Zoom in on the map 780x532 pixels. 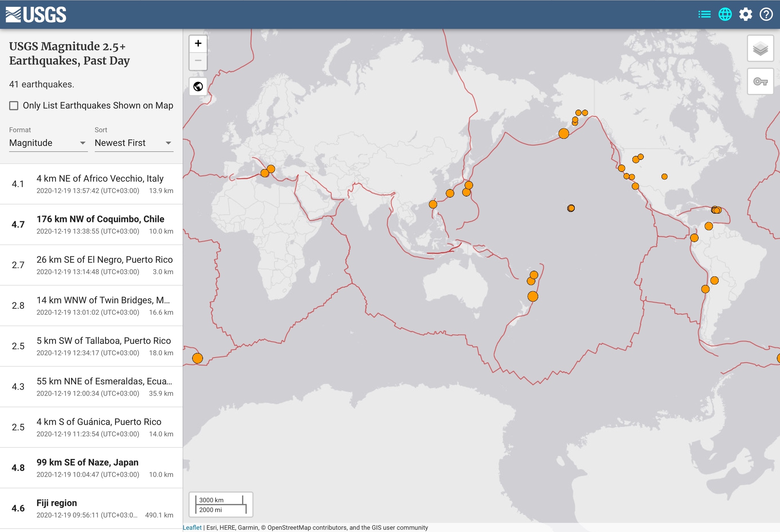point(198,43)
